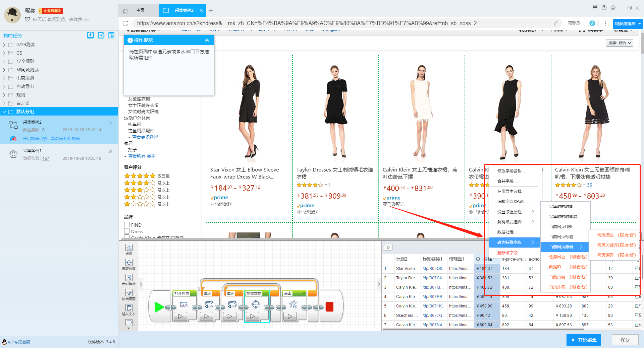Select the 点击 tool in side toolbox
The height and width of the screenshot is (348, 644).
[129, 250]
